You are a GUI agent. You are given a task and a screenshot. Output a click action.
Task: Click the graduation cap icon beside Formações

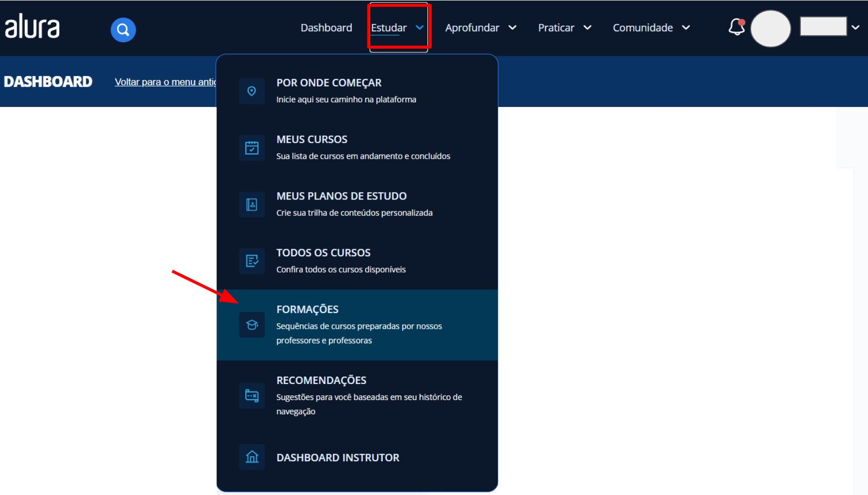click(x=252, y=325)
